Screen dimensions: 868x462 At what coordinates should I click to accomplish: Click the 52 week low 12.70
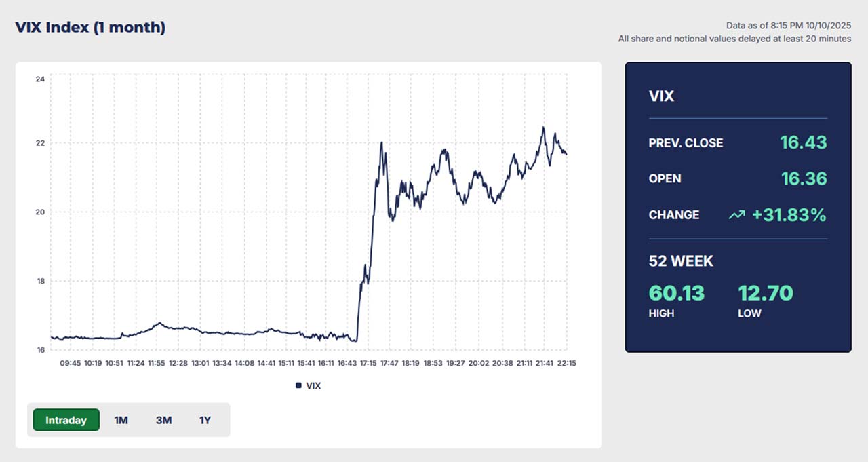[765, 293]
